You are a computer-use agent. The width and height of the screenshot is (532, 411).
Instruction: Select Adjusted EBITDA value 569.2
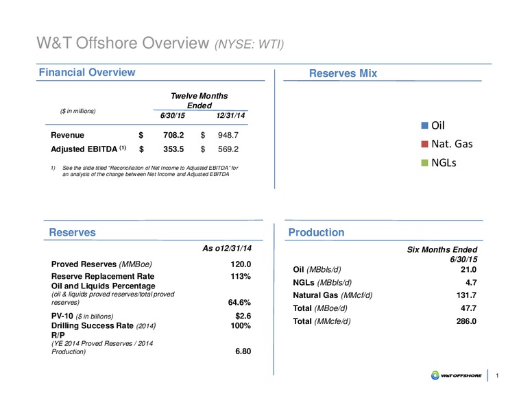click(x=228, y=149)
